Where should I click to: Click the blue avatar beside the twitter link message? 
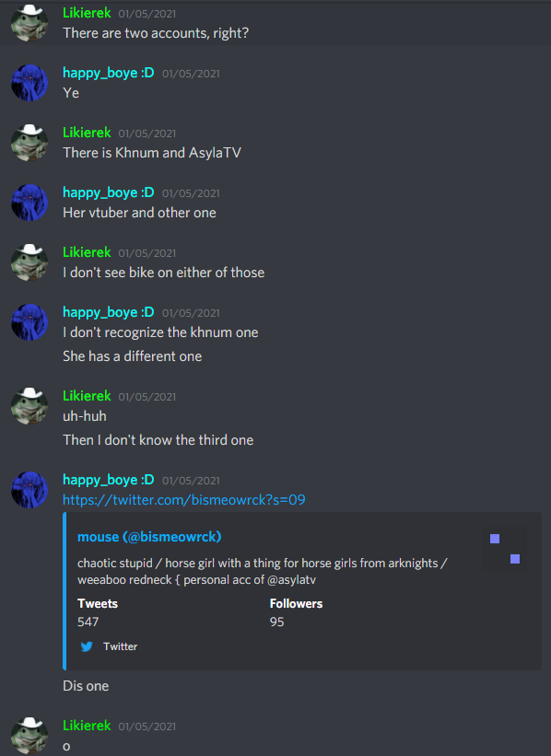29,490
